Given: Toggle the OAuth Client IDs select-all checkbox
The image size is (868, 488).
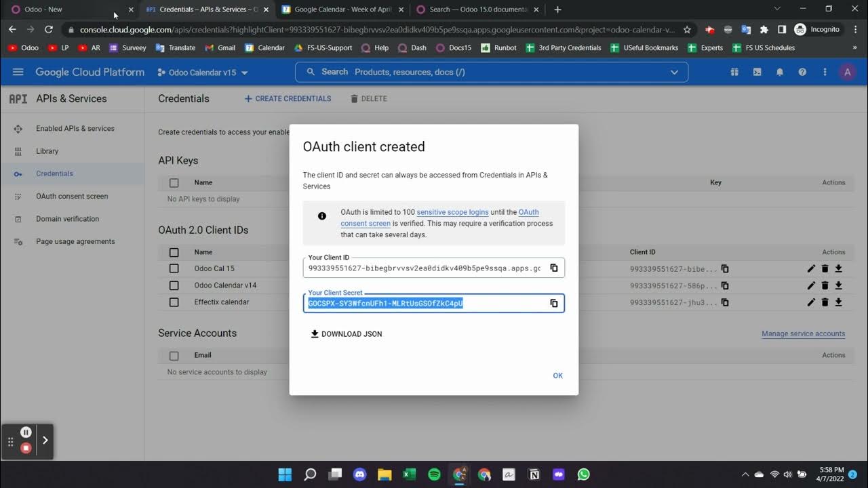Looking at the screenshot, I should click(174, 252).
